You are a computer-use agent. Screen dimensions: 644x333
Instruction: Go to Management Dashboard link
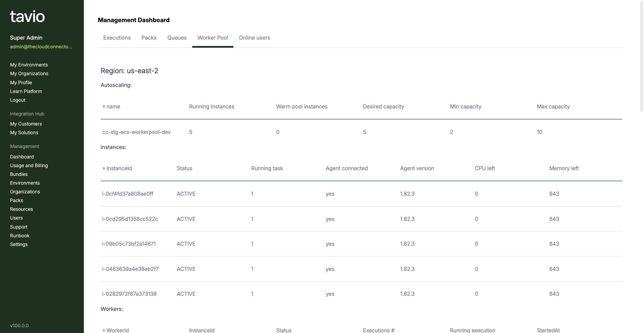[x=22, y=157]
